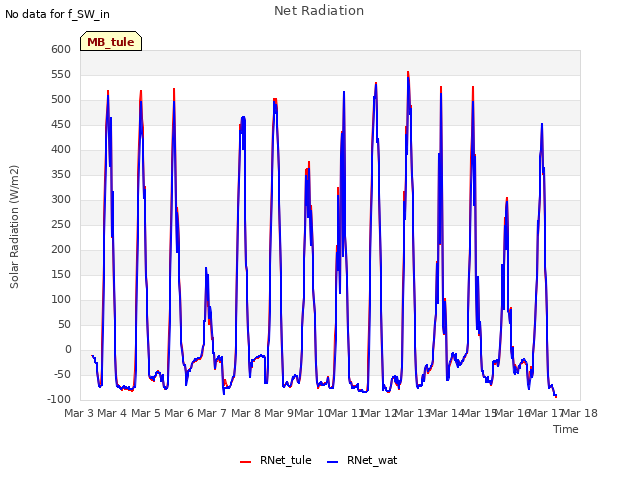
Task: Click the 200 y-axis tick label
Action: click(61, 249)
